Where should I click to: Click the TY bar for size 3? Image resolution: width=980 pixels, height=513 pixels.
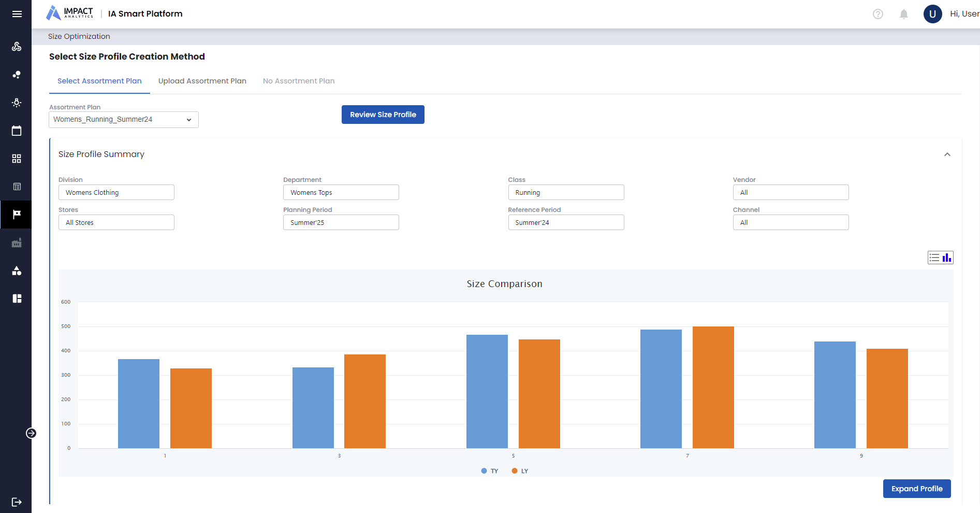[x=313, y=408]
